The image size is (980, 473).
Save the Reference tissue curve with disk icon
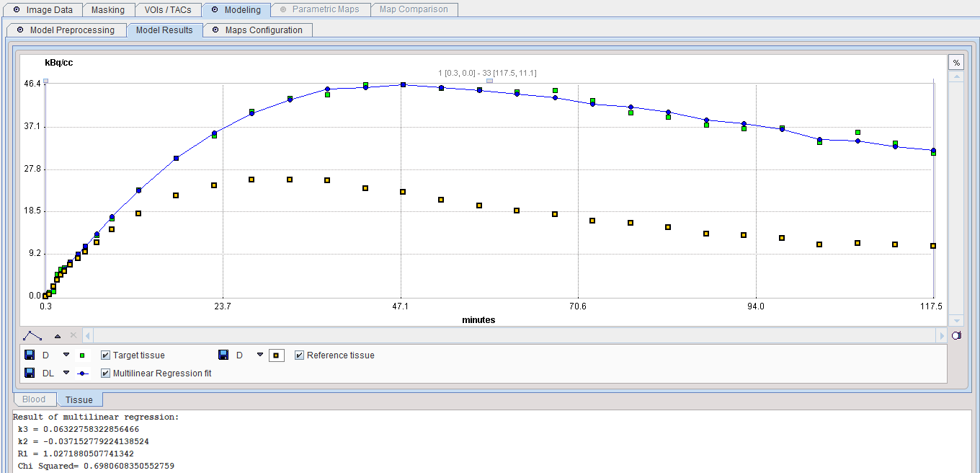pyautogui.click(x=223, y=355)
